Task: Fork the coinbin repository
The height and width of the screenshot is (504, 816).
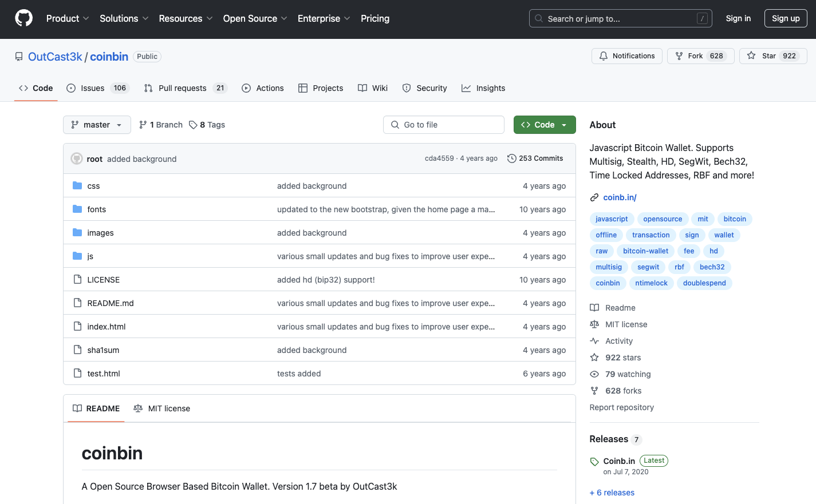Action: pyautogui.click(x=700, y=56)
